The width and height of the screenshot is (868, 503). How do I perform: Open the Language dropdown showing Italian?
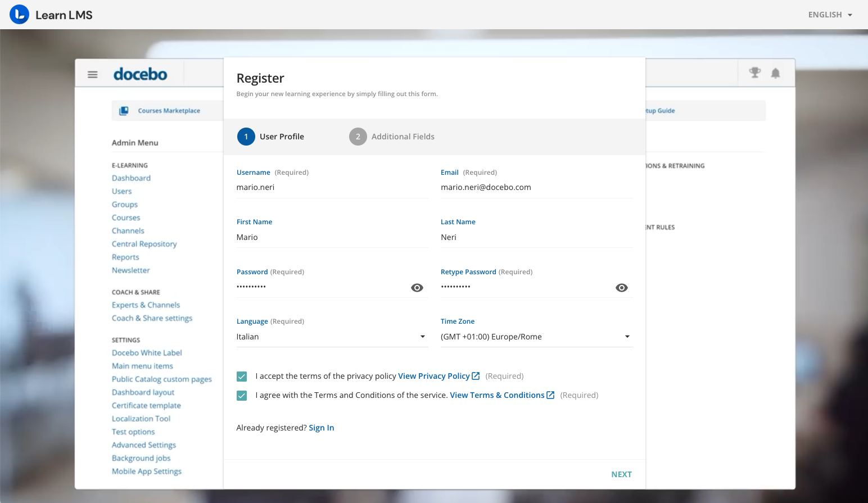tap(332, 337)
